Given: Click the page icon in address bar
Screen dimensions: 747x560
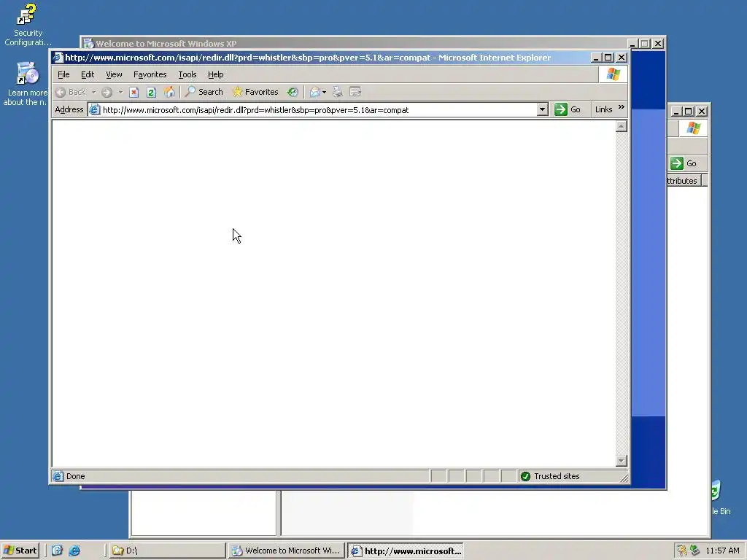Looking at the screenshot, I should coord(94,109).
